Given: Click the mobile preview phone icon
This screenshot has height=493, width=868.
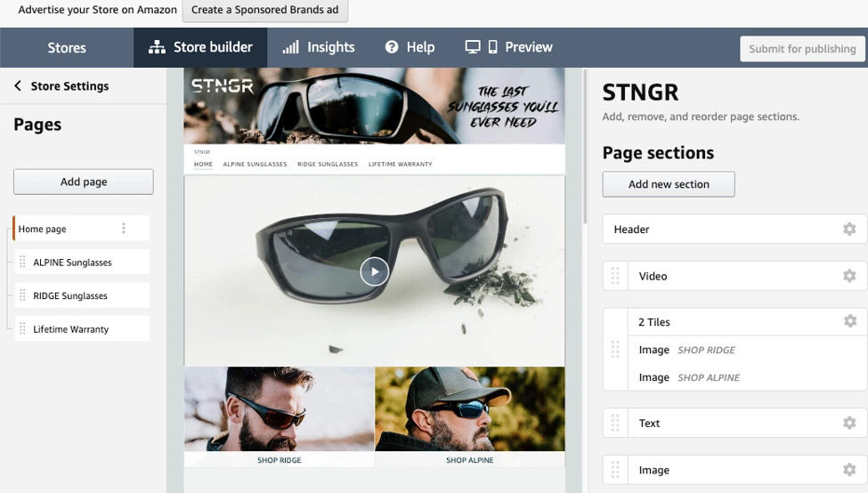Looking at the screenshot, I should (492, 47).
